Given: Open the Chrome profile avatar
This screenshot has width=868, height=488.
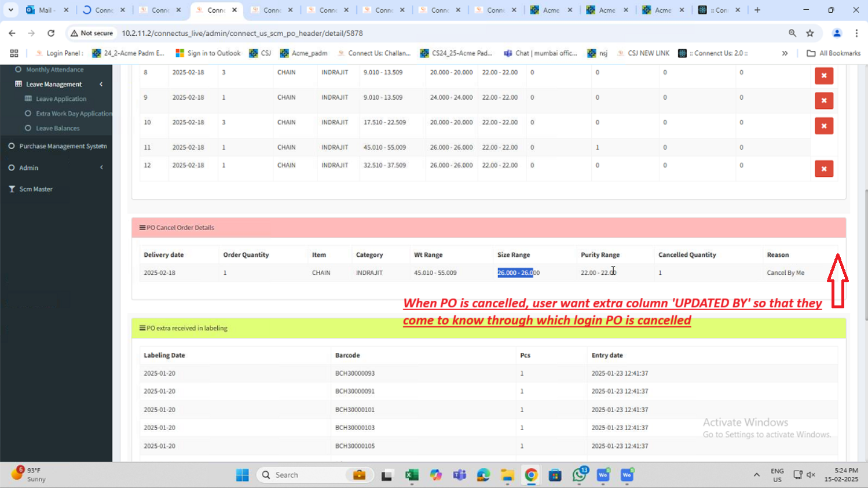Looking at the screenshot, I should [x=837, y=33].
